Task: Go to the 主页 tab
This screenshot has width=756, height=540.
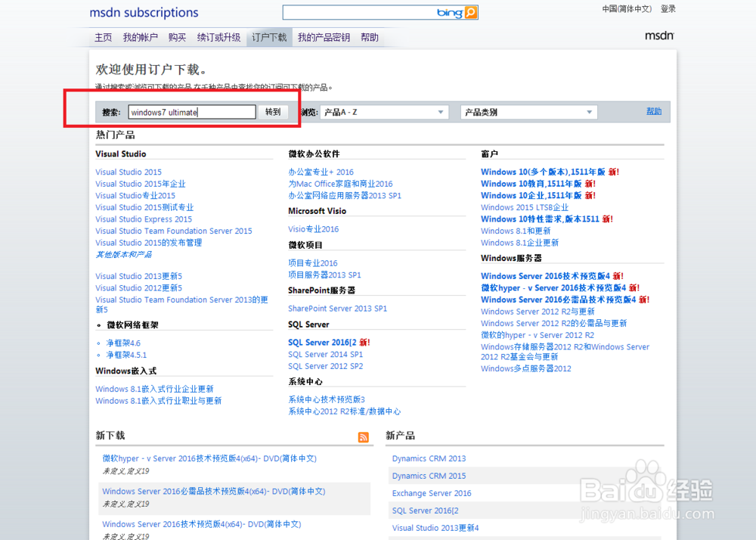Action: point(103,38)
